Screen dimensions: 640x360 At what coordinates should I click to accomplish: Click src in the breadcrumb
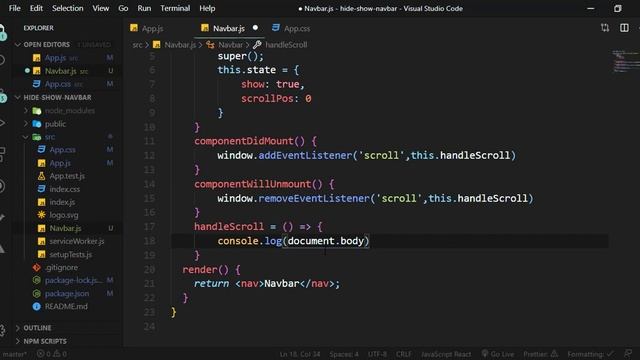point(137,44)
